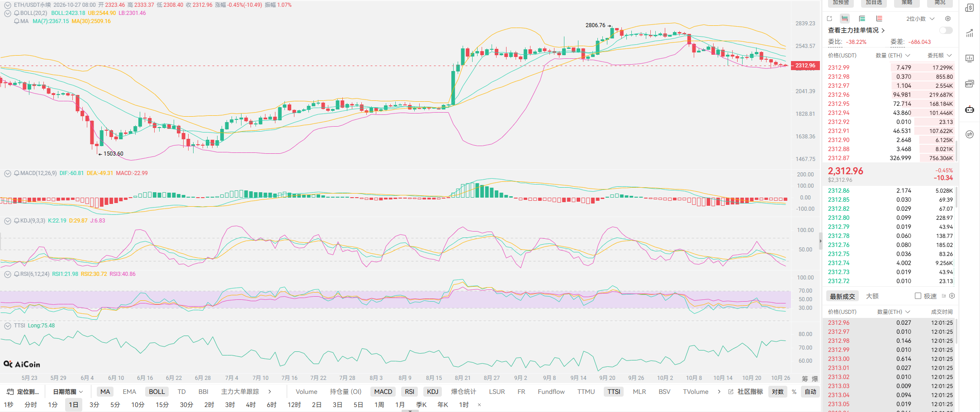Expand more main indicators arrow after 主力大单跟踪
Screen dimensions: 980x412
point(270,392)
